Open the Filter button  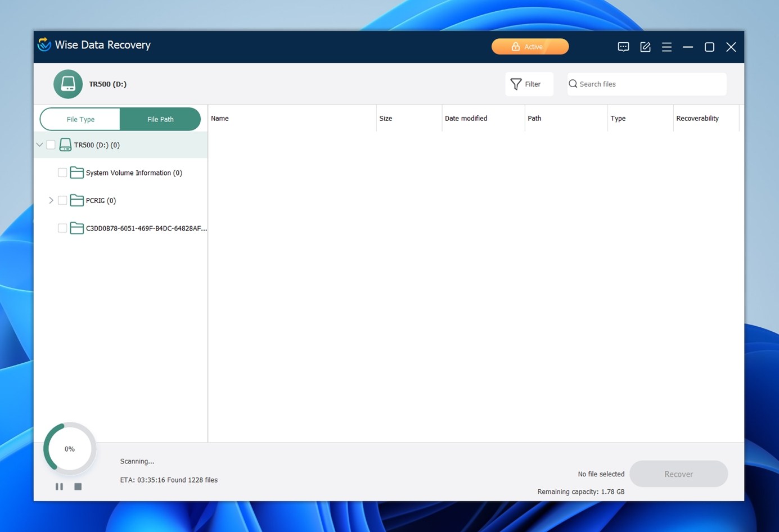point(529,84)
